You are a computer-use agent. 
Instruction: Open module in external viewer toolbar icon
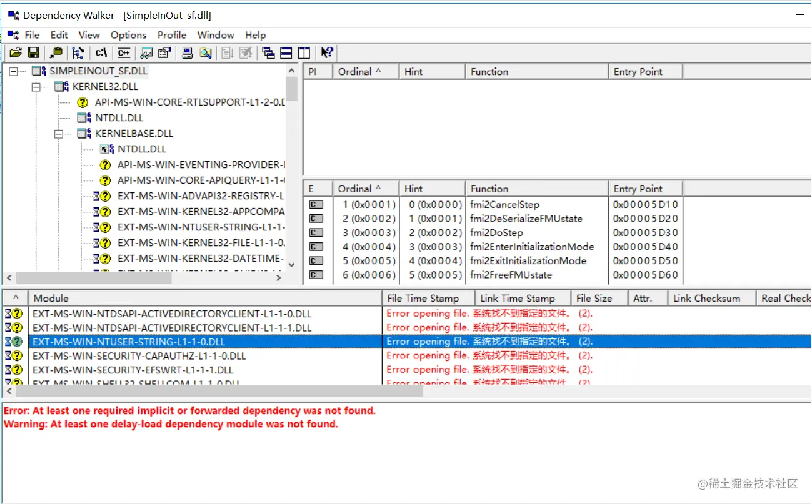point(147,53)
